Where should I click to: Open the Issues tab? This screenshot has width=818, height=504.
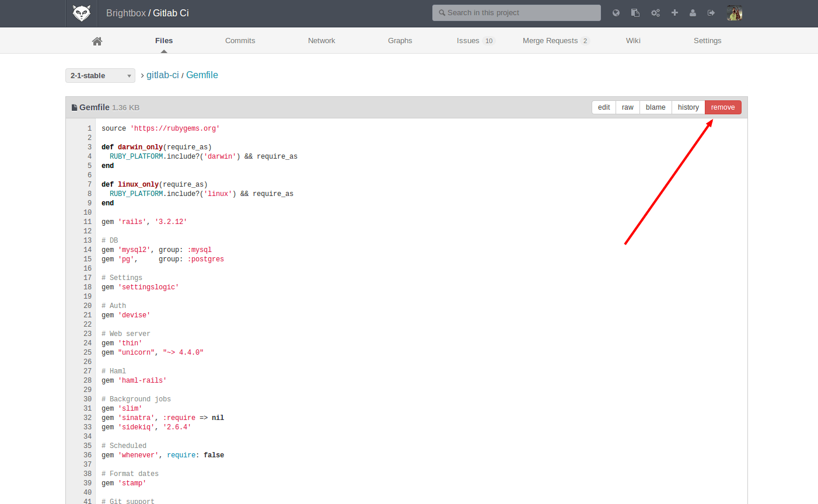(468, 41)
